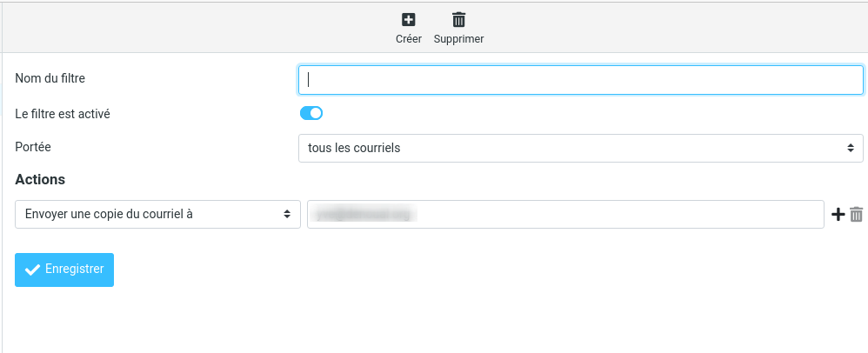Click the Supprimer trash can icon
The width and height of the screenshot is (868, 353).
[x=458, y=20]
